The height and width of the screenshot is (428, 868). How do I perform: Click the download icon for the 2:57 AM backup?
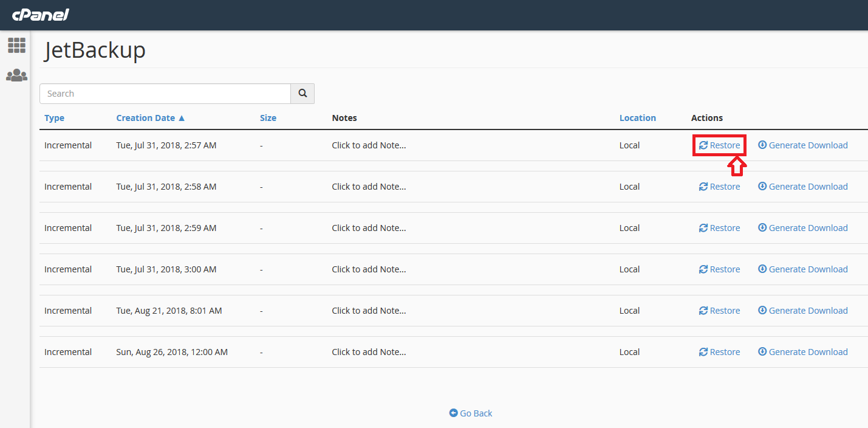pos(762,145)
